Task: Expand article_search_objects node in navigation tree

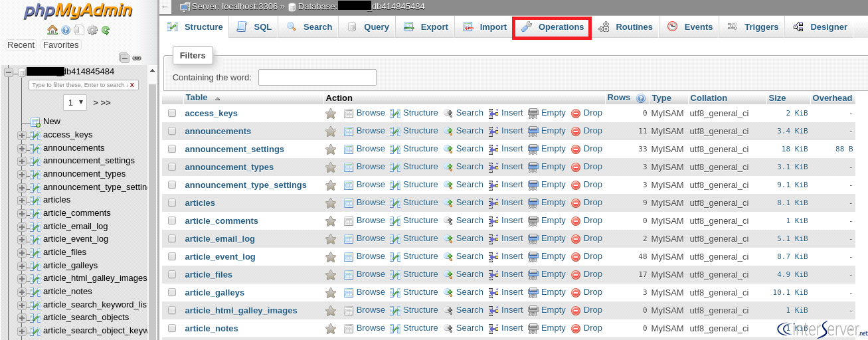Action: click(x=22, y=317)
